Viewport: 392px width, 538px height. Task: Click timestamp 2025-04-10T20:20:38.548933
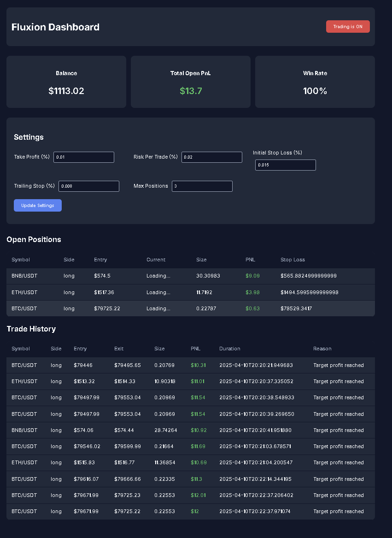point(257,397)
